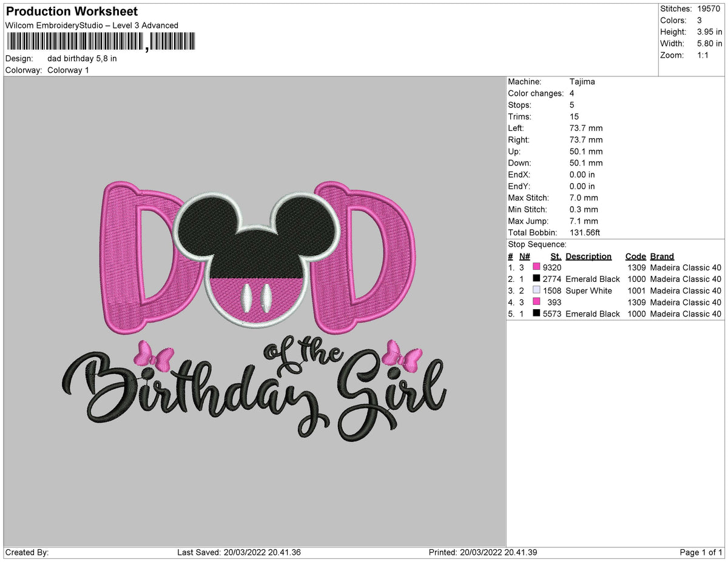
Task: Click the black swatch in stop row 2774
Action: coord(536,279)
